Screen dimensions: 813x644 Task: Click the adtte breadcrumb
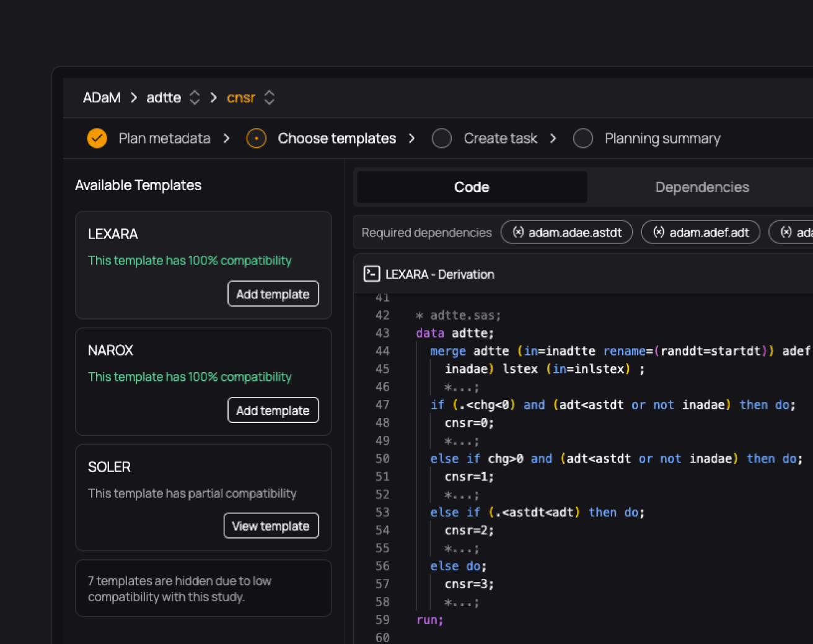[x=164, y=98]
